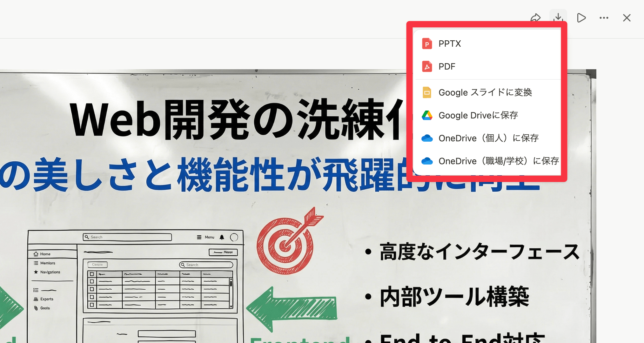Start the presentation with the play icon

pyautogui.click(x=581, y=18)
